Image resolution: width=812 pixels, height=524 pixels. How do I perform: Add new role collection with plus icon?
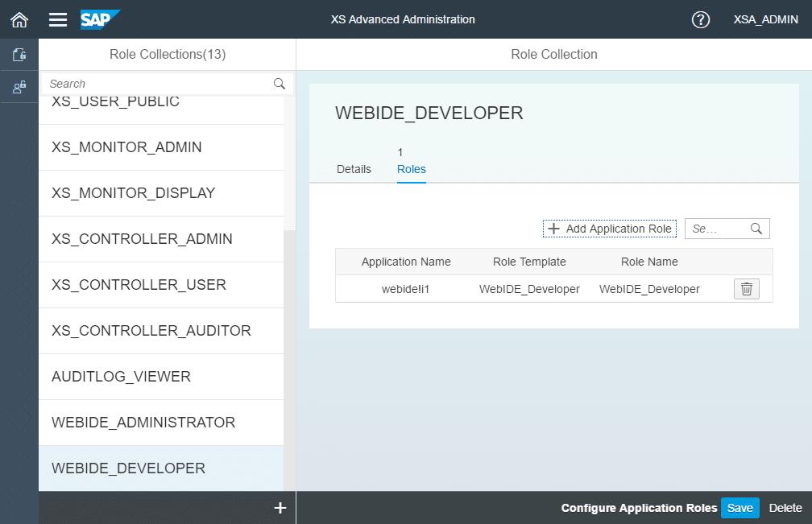click(280, 508)
